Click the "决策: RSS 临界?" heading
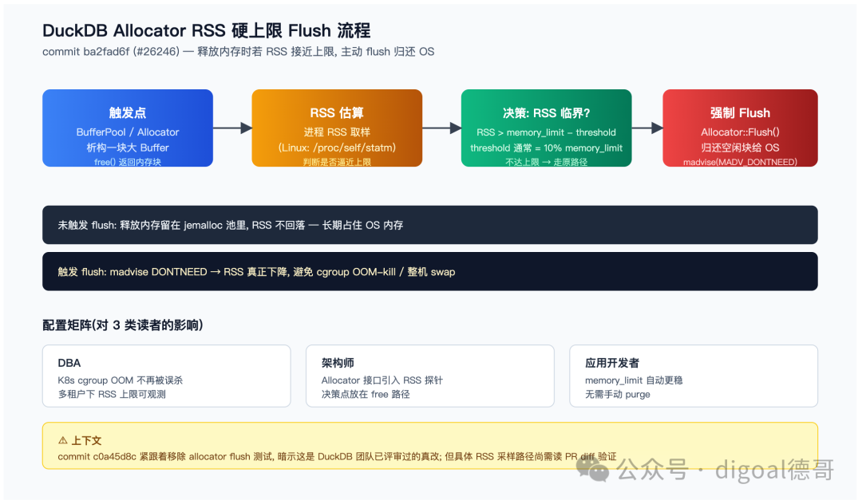This screenshot has height=504, width=862. [x=547, y=113]
